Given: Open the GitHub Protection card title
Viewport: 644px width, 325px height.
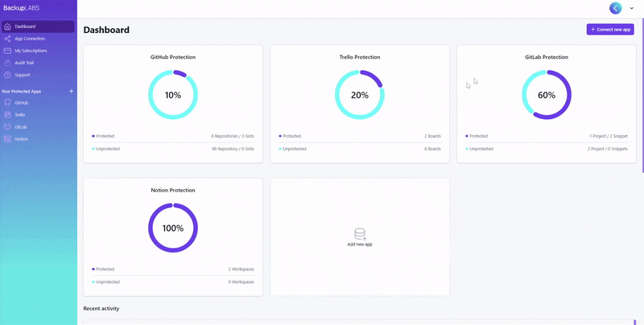Looking at the screenshot, I should pos(173,57).
